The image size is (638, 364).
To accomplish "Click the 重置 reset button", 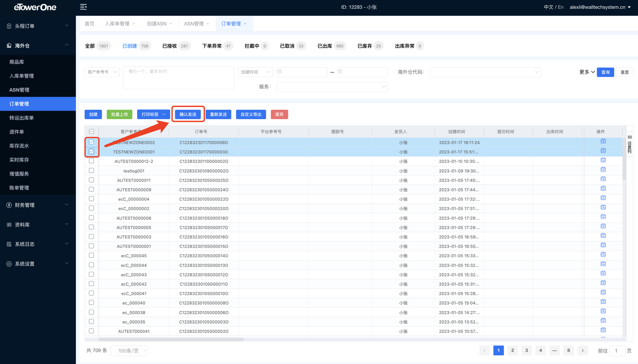I will (625, 72).
